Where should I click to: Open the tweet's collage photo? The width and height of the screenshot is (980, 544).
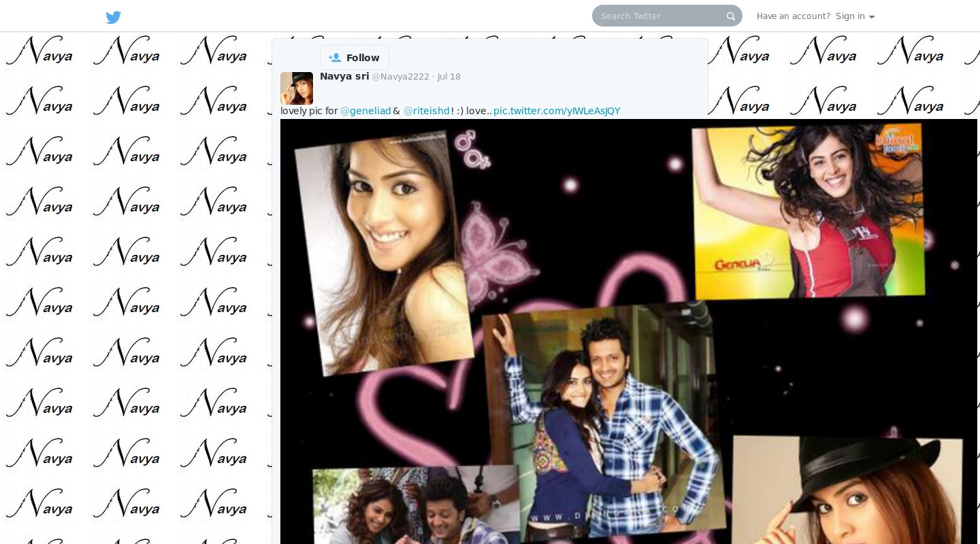coord(629,331)
